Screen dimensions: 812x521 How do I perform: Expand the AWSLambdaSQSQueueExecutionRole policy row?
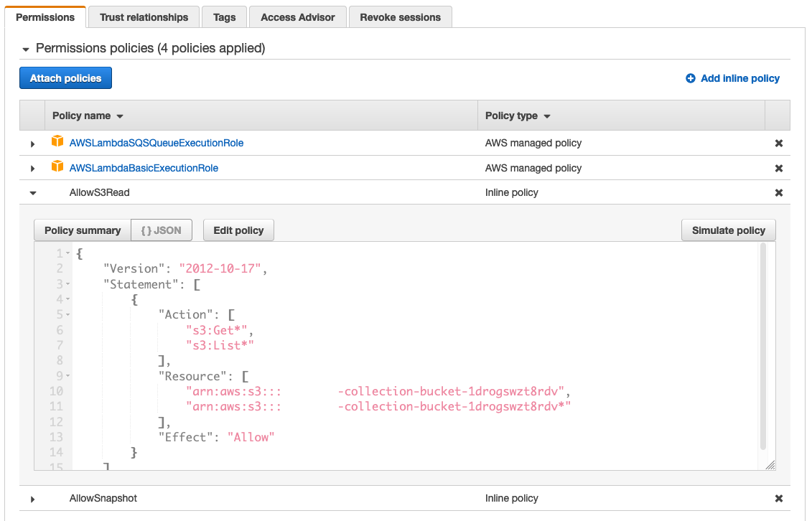point(32,144)
